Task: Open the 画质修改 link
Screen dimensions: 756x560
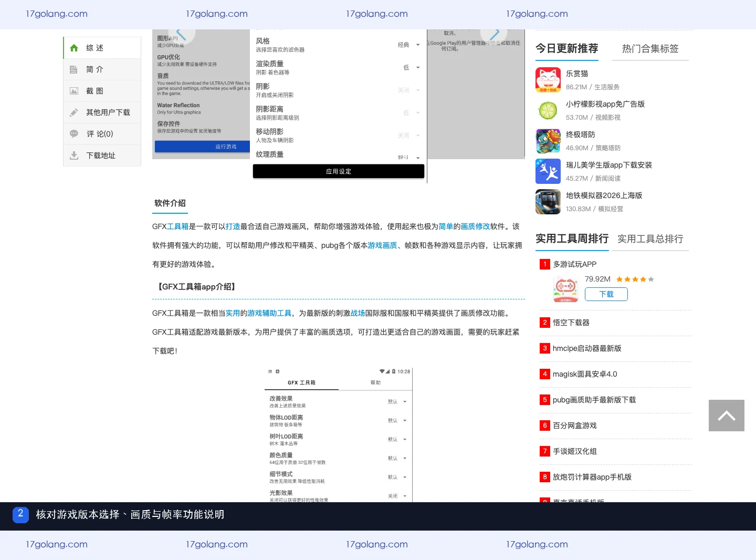Action: point(475,226)
